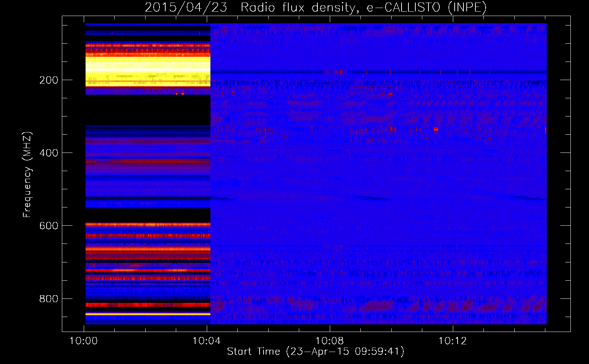Click the 200 frequency tick label
Screen dimensions: 589x364
coord(49,80)
